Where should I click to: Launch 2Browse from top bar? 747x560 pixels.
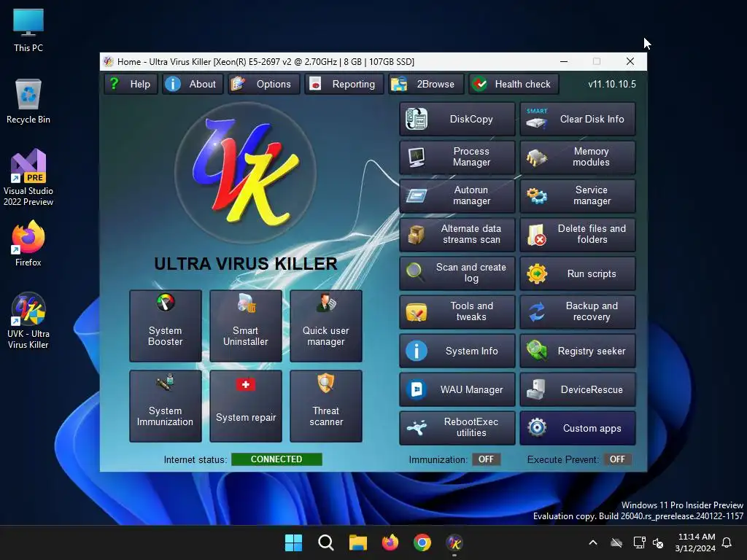coord(426,85)
